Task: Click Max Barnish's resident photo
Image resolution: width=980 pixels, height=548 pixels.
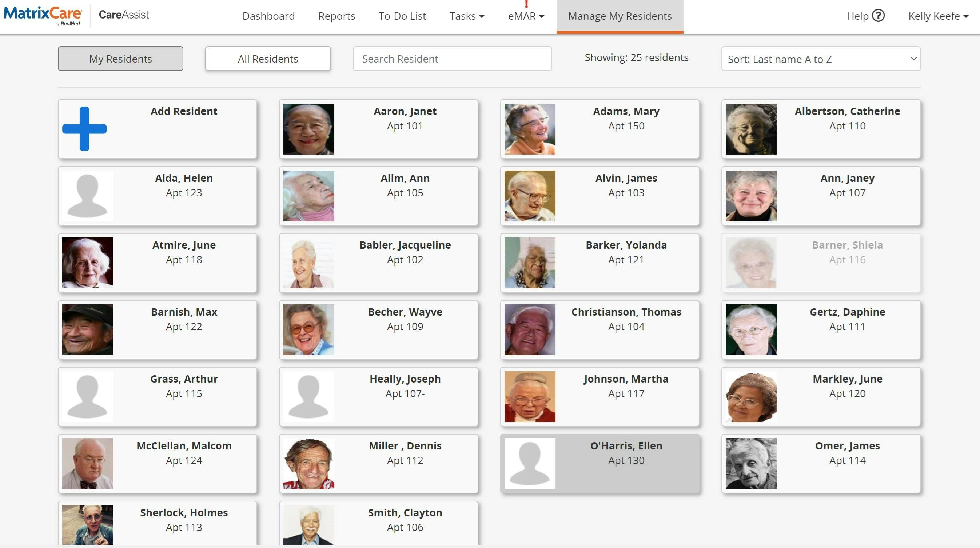Action: [x=87, y=329]
